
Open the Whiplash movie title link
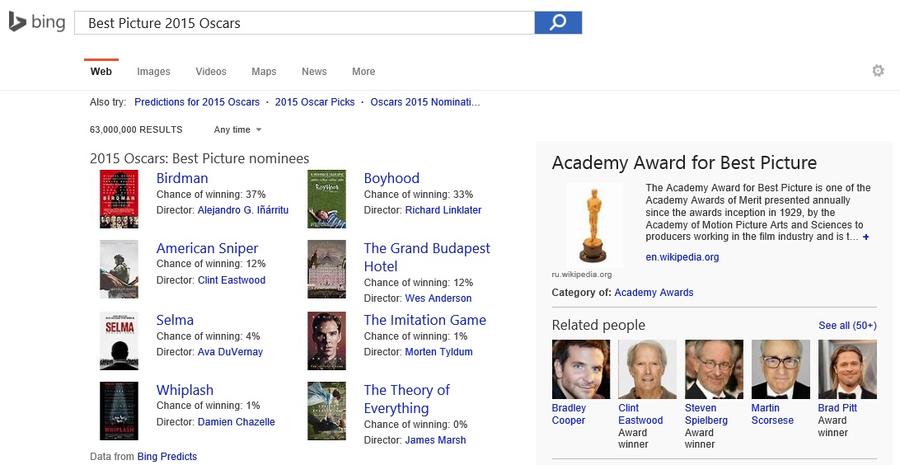coord(184,390)
